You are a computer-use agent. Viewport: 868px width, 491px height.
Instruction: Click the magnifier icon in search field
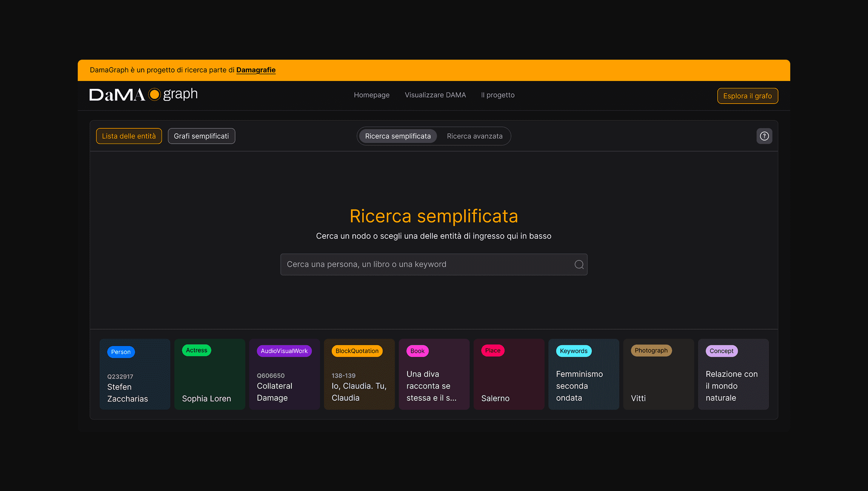579,264
